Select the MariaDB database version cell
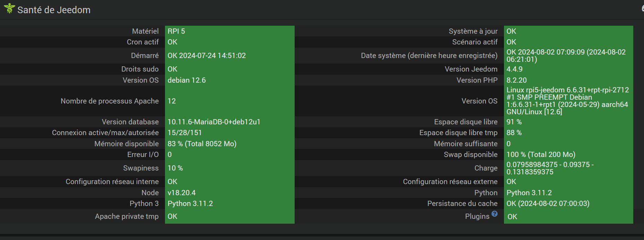 [214, 122]
